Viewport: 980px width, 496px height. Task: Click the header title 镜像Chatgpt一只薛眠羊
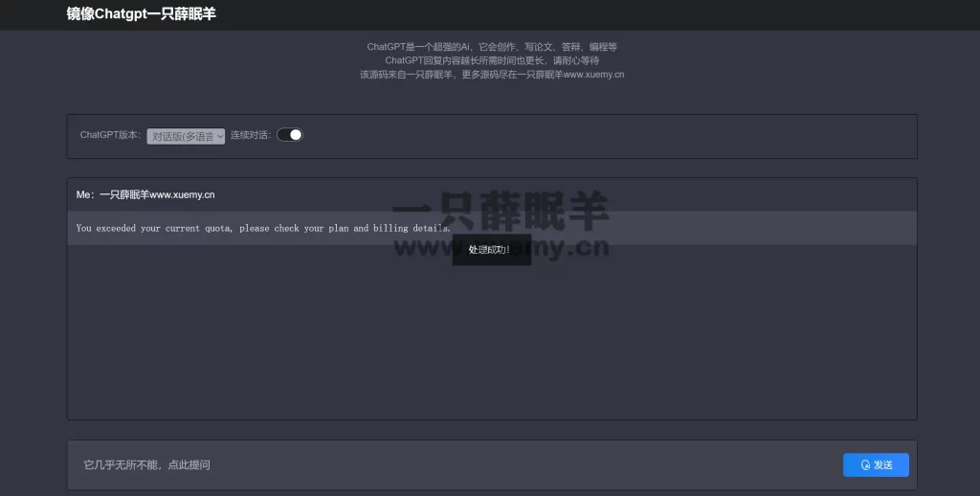tap(142, 13)
